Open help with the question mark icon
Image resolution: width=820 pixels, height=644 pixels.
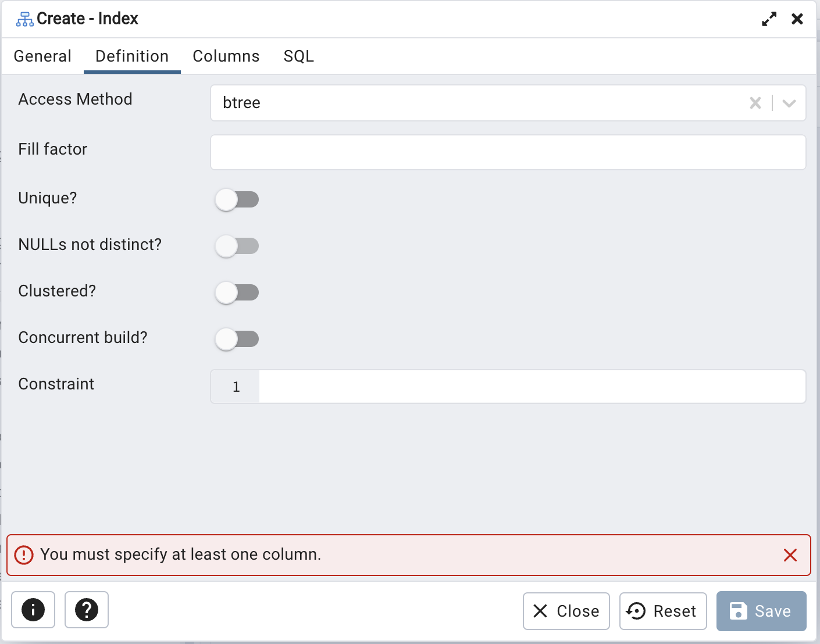(87, 610)
